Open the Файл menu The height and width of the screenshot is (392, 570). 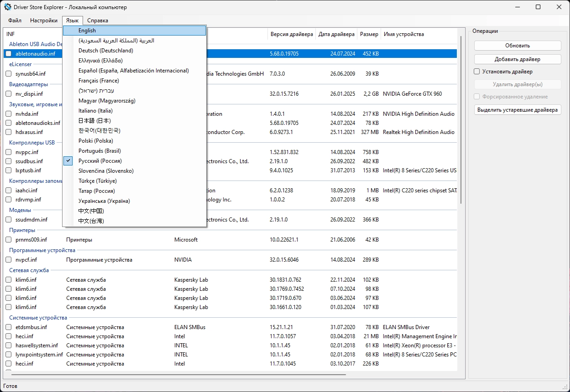(x=15, y=21)
